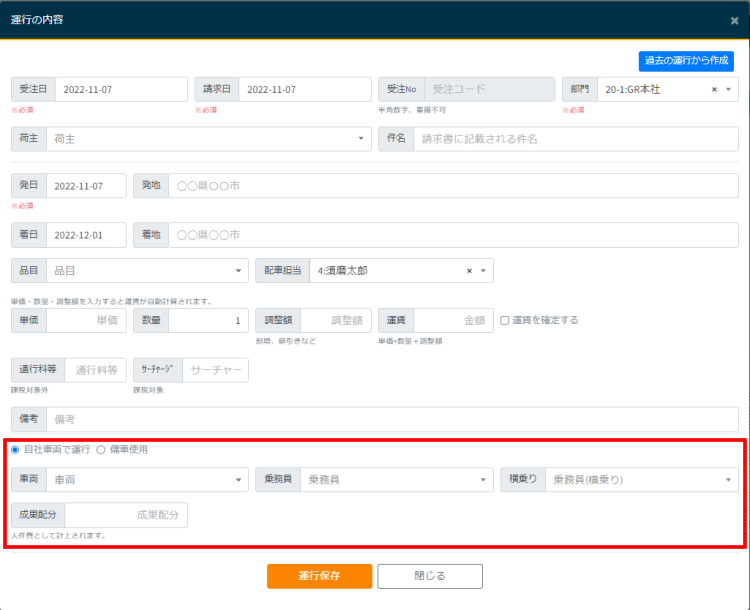
Task: Click the 成果配分 input field
Action: point(125,515)
